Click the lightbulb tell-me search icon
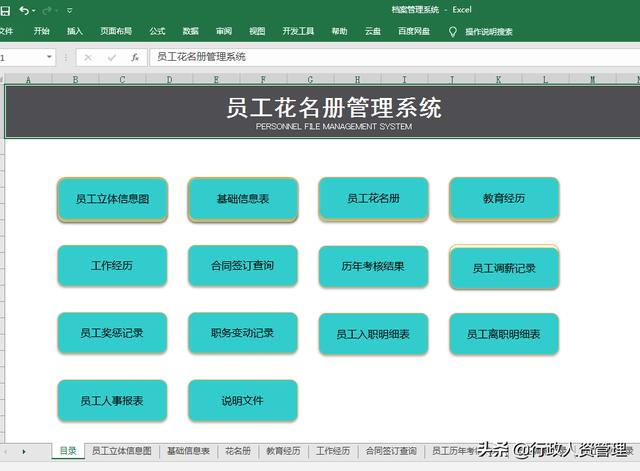The height and width of the screenshot is (471, 640). (452, 32)
